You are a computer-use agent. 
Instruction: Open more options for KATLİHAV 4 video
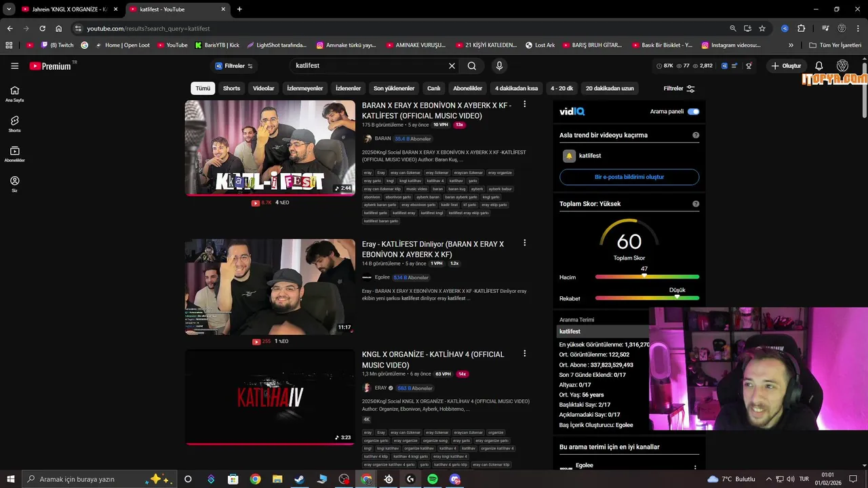click(x=524, y=354)
